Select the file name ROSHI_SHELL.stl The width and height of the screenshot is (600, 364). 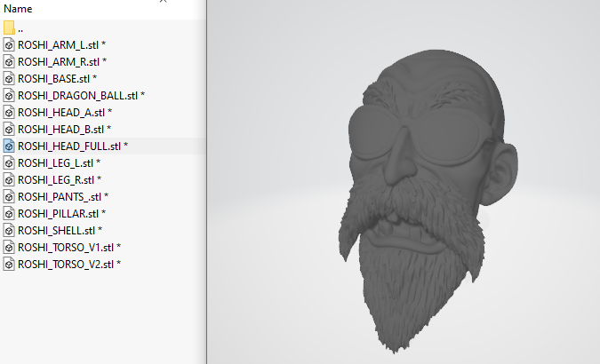(60, 230)
